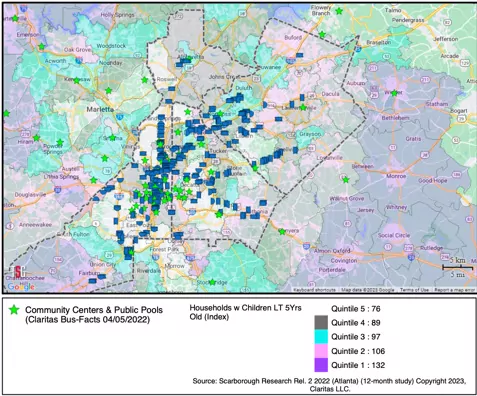Click the green star near Flowery Branch

pos(339,11)
